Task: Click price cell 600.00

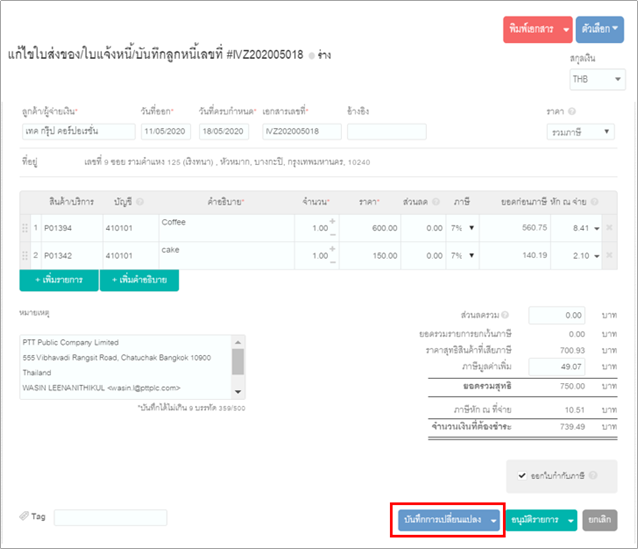Action: 370,228
